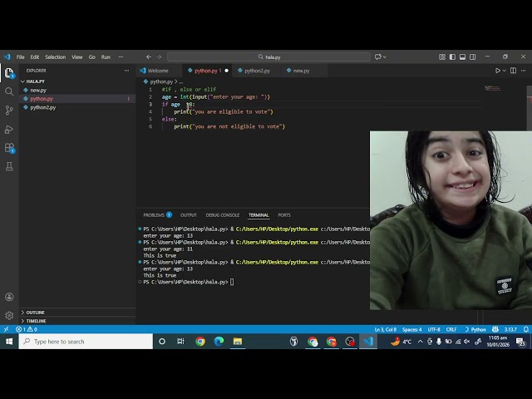Open the File menu
Image resolution: width=532 pixels, height=399 pixels.
click(x=20, y=57)
